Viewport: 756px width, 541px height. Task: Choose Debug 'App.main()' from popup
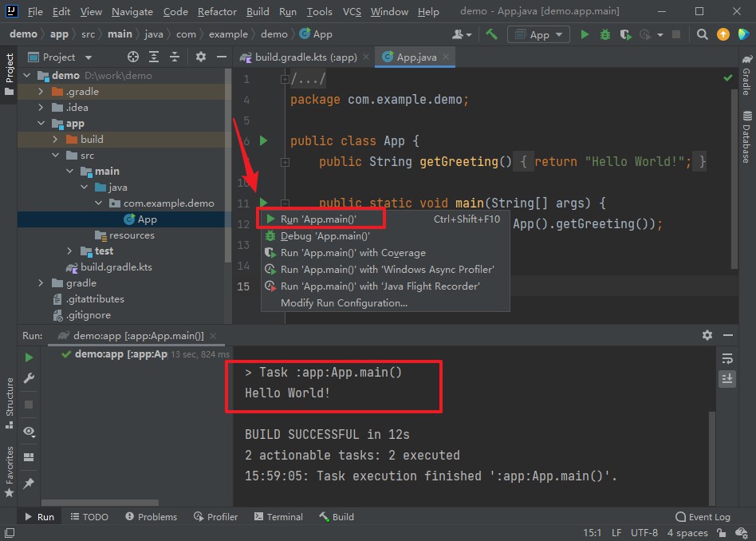click(385, 236)
